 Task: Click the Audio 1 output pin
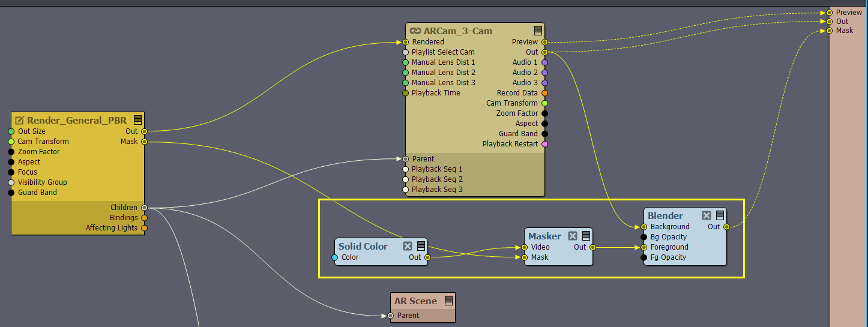pyautogui.click(x=544, y=62)
